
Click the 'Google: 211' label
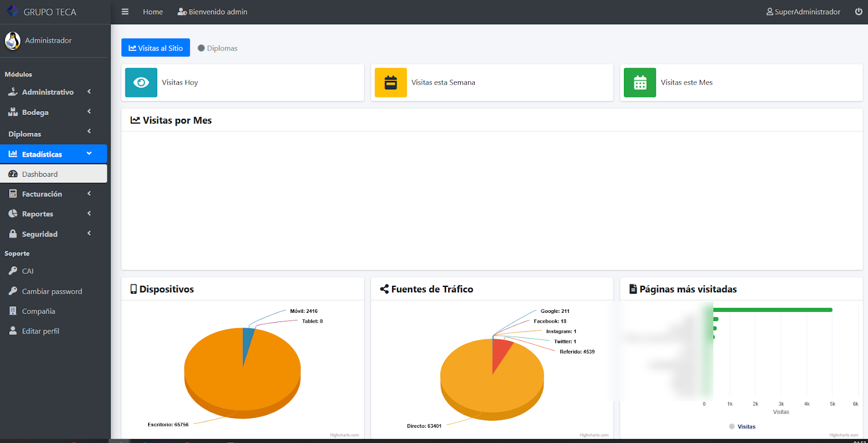tap(555, 311)
